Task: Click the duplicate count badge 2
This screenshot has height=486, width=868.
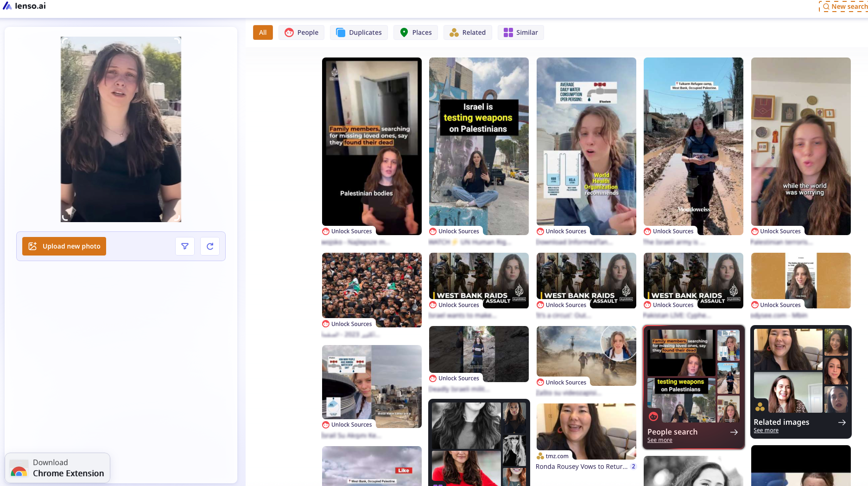Action: pos(634,467)
